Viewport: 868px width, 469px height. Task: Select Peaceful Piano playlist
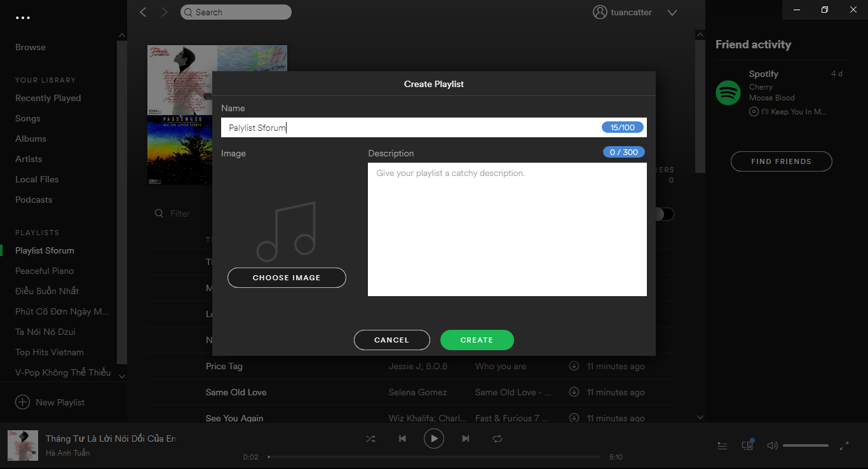(x=44, y=271)
